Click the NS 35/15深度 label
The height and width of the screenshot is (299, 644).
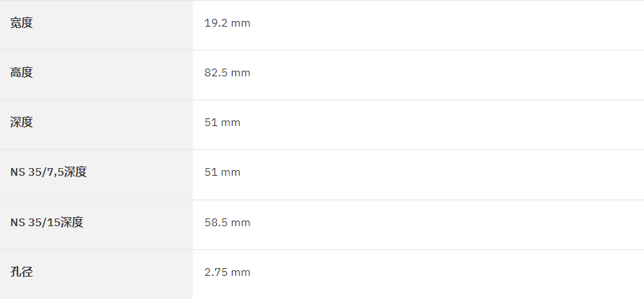[x=47, y=222]
